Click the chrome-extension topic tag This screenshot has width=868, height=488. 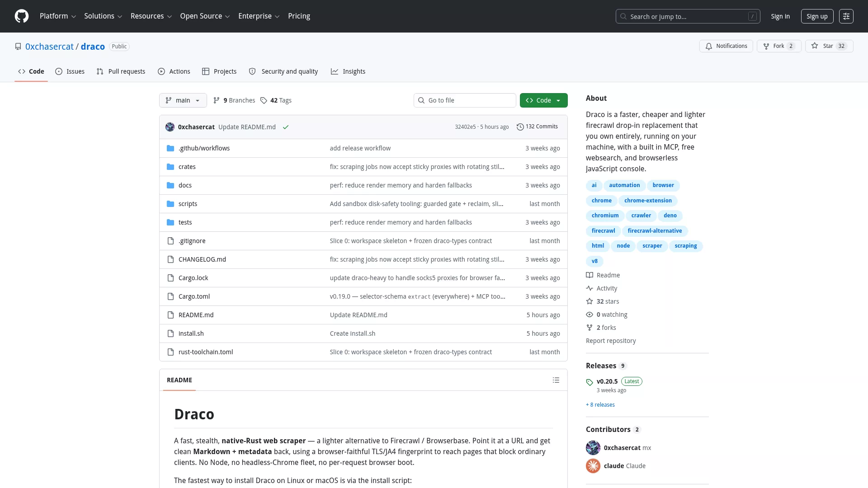pyautogui.click(x=648, y=201)
